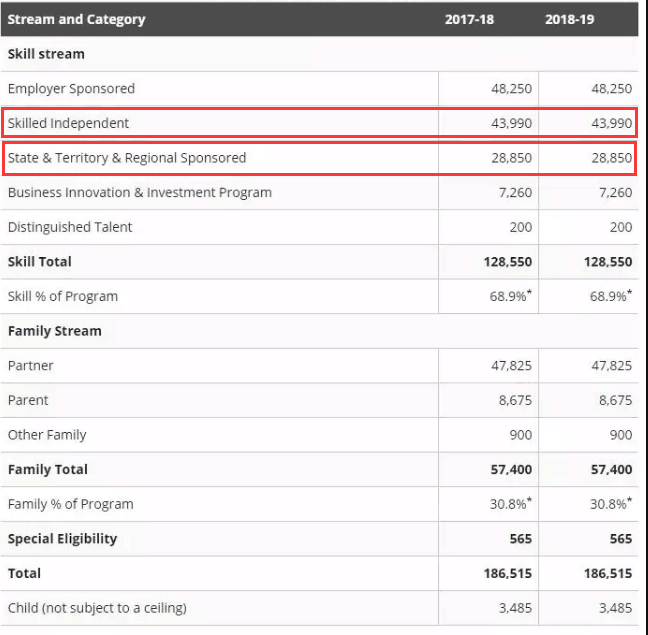Select the 2018-19 column header
This screenshot has height=635, width=648.
point(569,19)
